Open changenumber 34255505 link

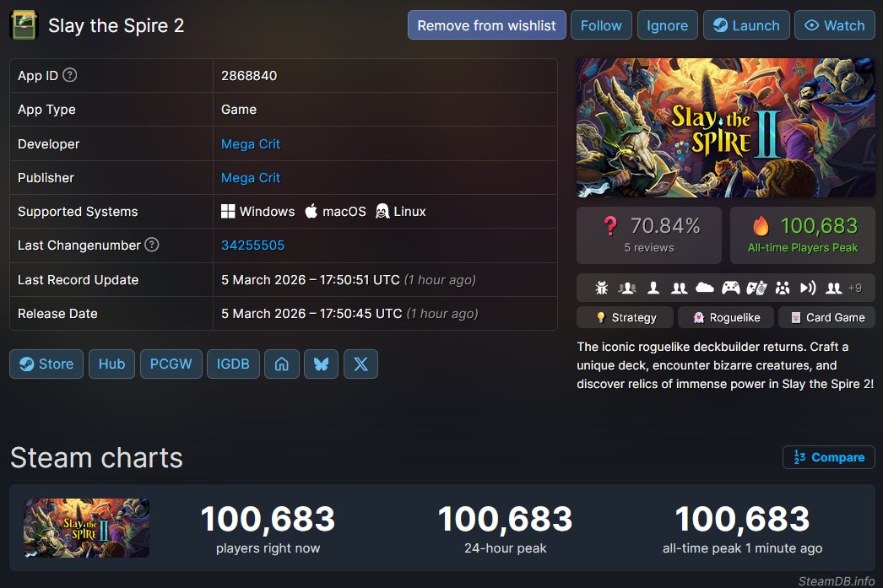pyautogui.click(x=253, y=245)
